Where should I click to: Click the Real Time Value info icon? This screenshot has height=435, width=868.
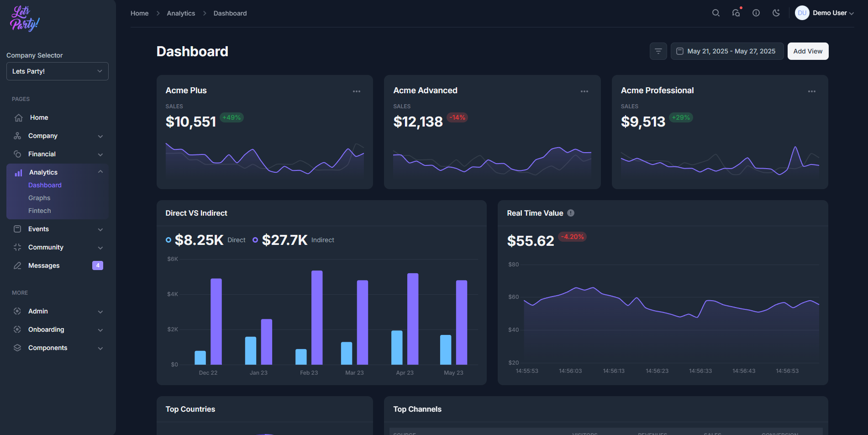pyautogui.click(x=571, y=213)
